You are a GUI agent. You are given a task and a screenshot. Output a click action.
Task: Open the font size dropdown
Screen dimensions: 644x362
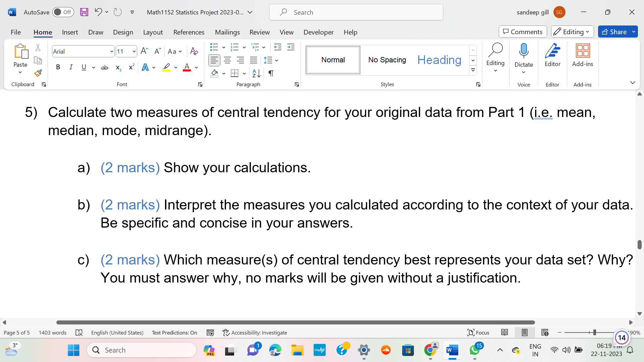(x=134, y=51)
